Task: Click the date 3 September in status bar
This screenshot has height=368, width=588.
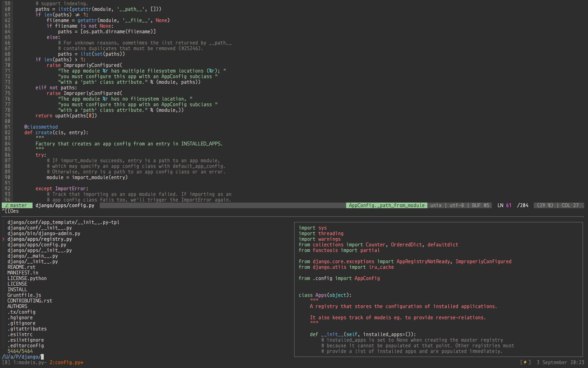Action: (x=552, y=362)
